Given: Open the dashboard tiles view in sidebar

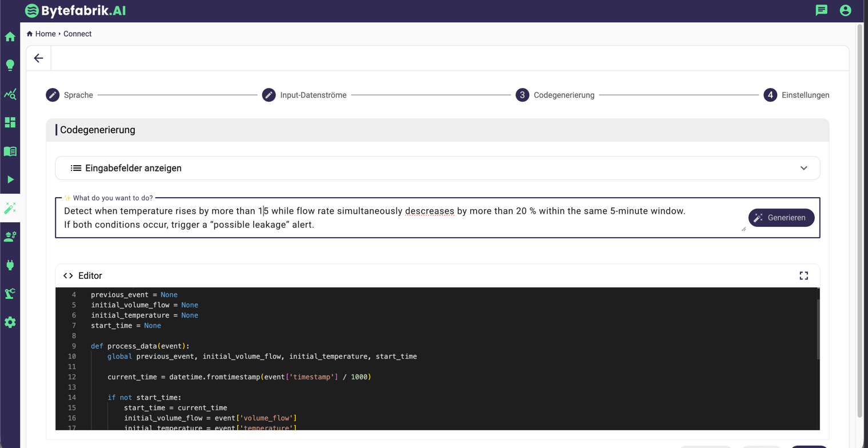Looking at the screenshot, I should click(x=10, y=122).
